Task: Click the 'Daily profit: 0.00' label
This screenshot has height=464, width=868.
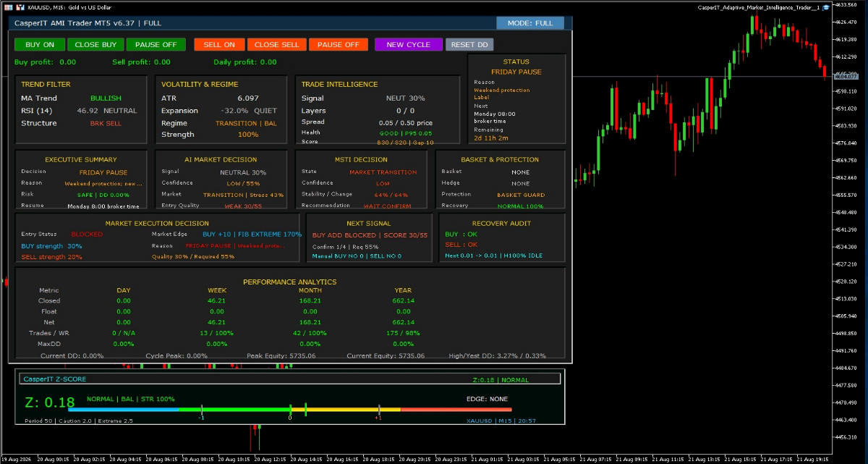Action: [244, 62]
